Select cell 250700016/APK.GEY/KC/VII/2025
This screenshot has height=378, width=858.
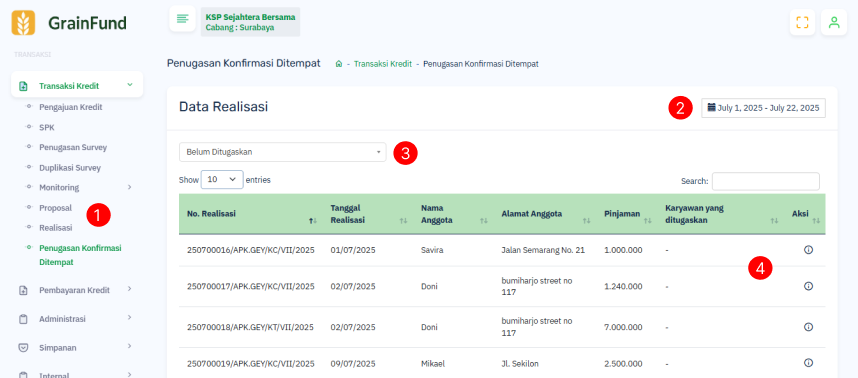pyautogui.click(x=251, y=250)
